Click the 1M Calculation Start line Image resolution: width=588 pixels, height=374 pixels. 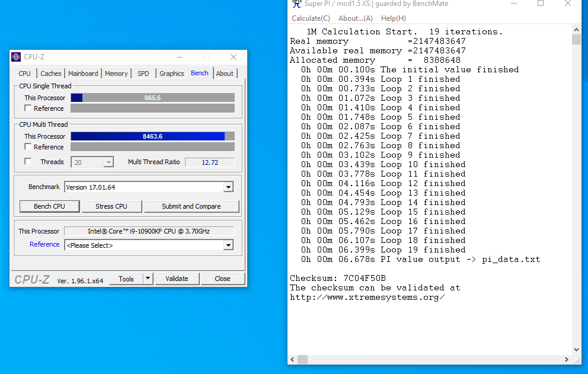[405, 32]
